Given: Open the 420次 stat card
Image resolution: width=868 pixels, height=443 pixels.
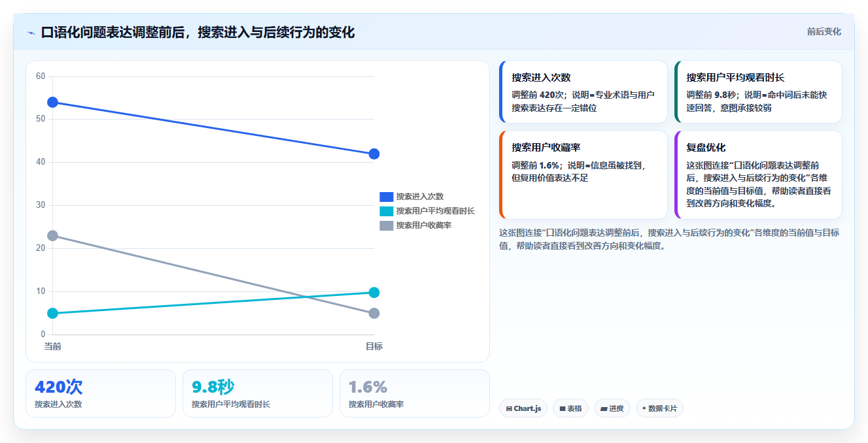Looking at the screenshot, I should pyautogui.click(x=101, y=393).
